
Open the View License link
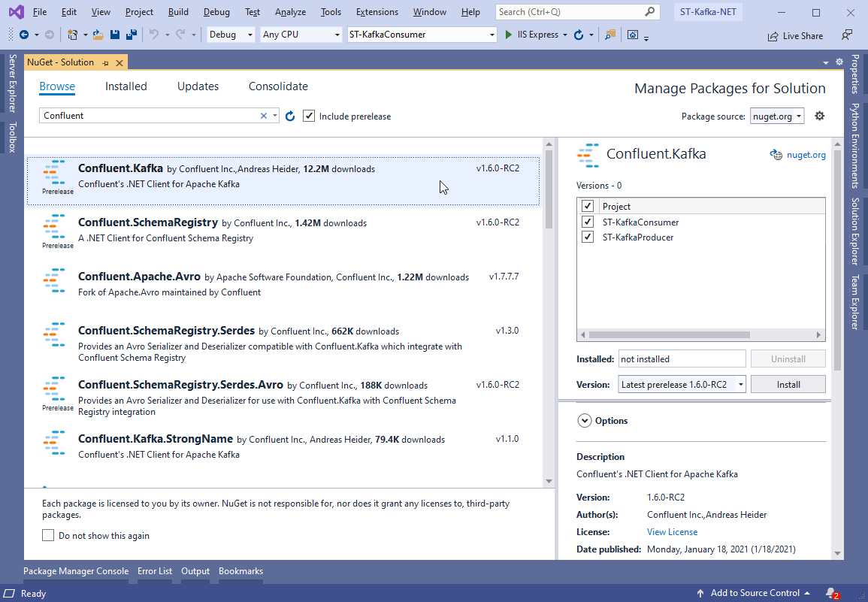[672, 531]
